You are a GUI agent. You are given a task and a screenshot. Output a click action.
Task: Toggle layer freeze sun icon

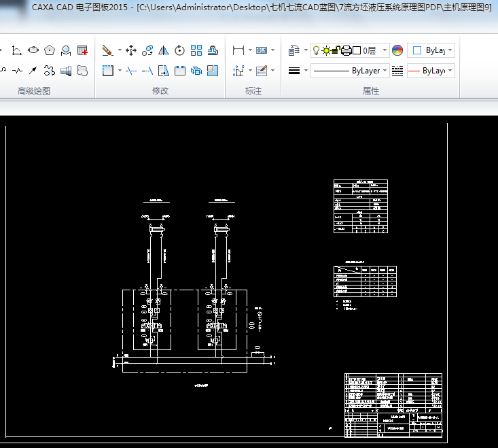click(326, 50)
